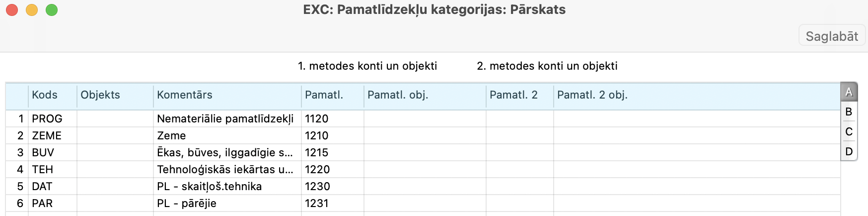The height and width of the screenshot is (216, 868).
Task: Click the Pamatl. account 1215 cell
Action: (332, 153)
